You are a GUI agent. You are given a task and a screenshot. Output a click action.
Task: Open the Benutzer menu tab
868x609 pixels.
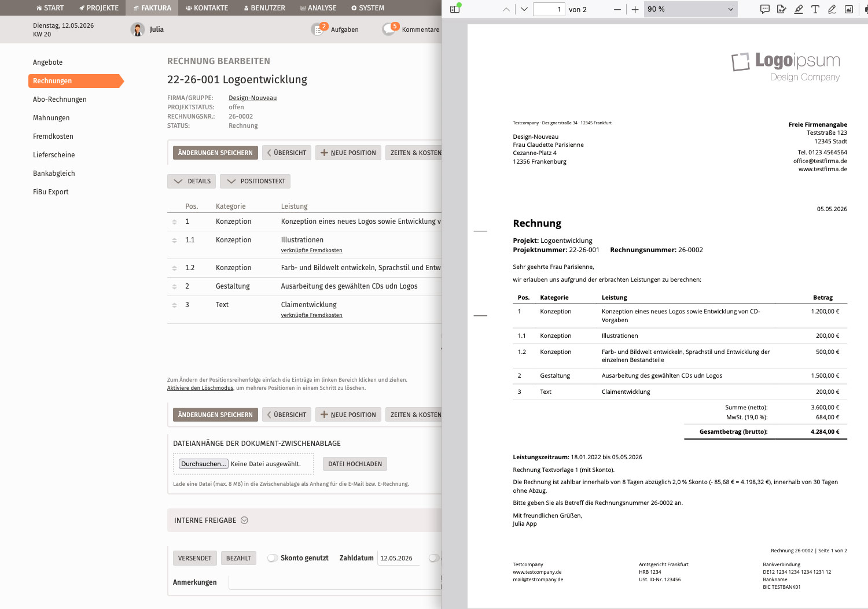(264, 8)
